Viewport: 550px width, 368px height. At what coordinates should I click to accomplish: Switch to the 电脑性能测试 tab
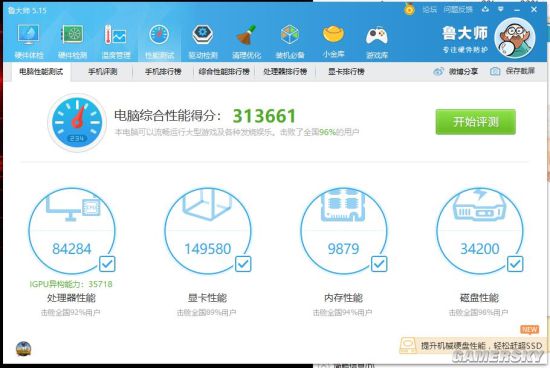[41, 72]
